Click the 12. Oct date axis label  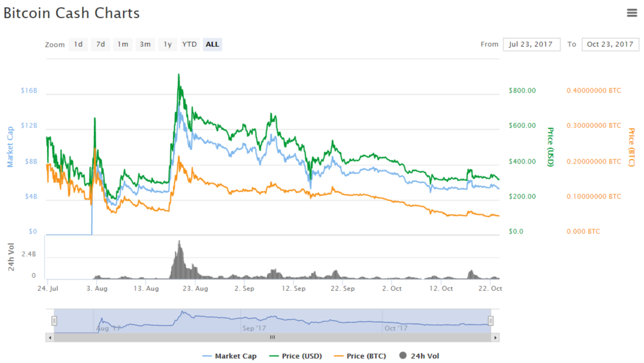click(x=441, y=288)
